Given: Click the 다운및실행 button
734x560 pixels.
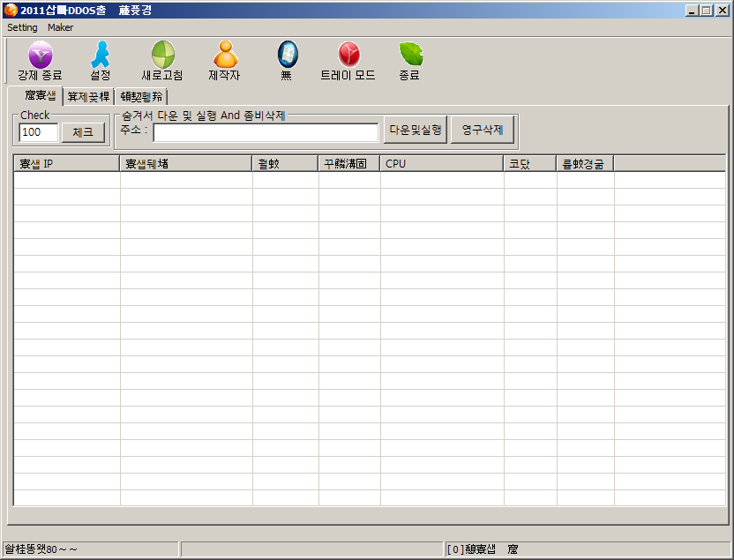Looking at the screenshot, I should point(415,131).
